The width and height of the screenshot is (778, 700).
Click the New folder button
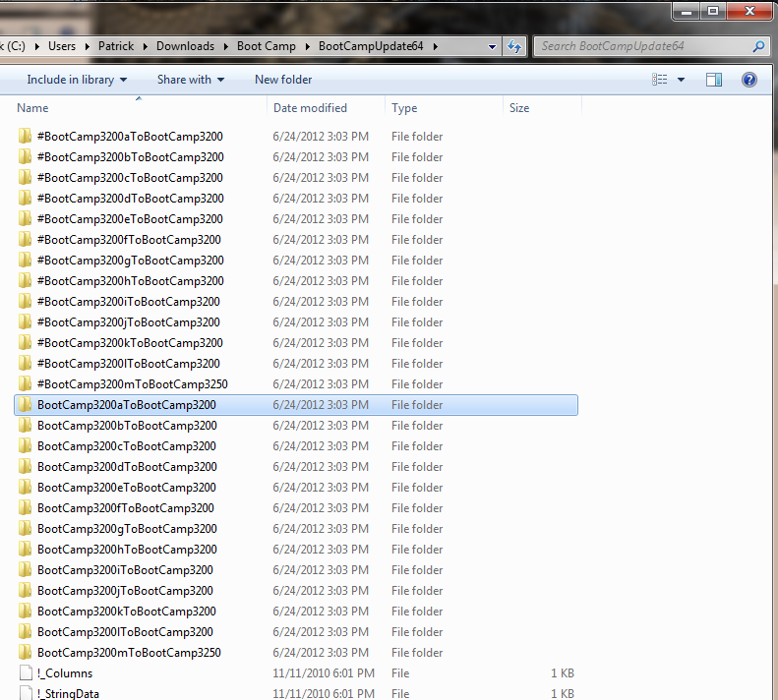click(x=283, y=80)
